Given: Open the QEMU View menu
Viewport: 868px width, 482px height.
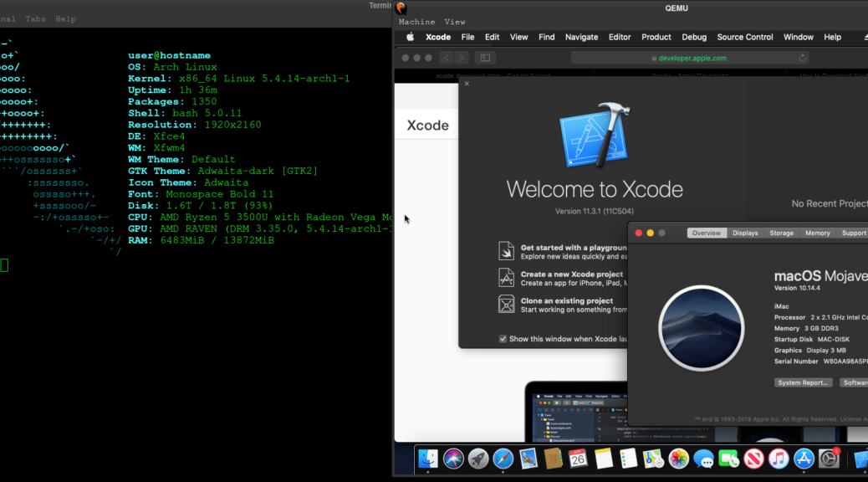Looking at the screenshot, I should click(454, 22).
